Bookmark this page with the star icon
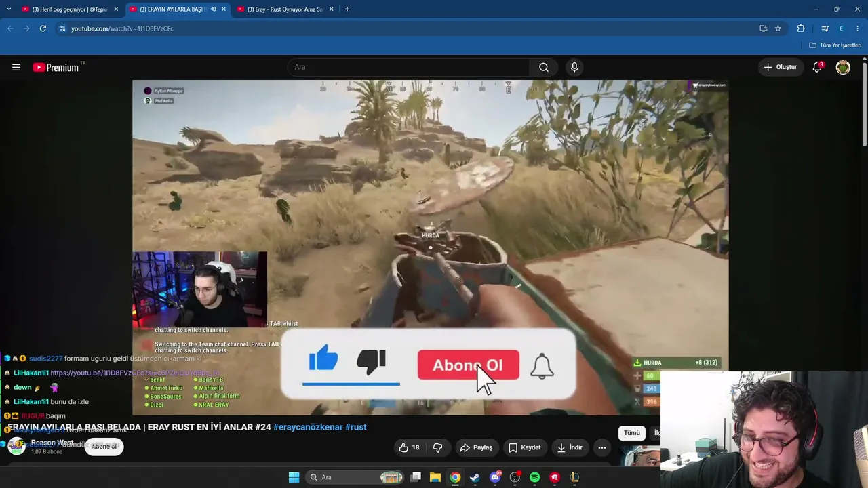This screenshot has width=868, height=488. pos(778,28)
